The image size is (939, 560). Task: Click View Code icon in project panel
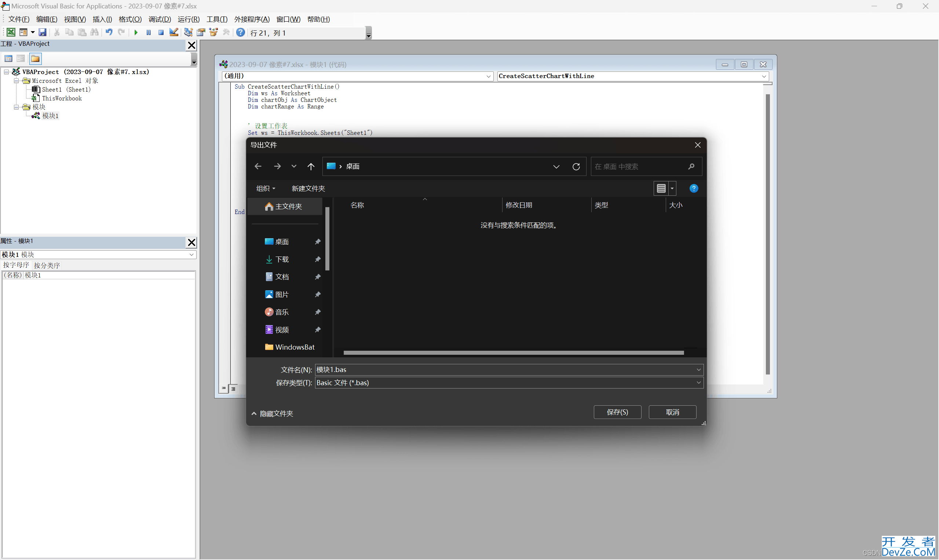click(x=8, y=59)
